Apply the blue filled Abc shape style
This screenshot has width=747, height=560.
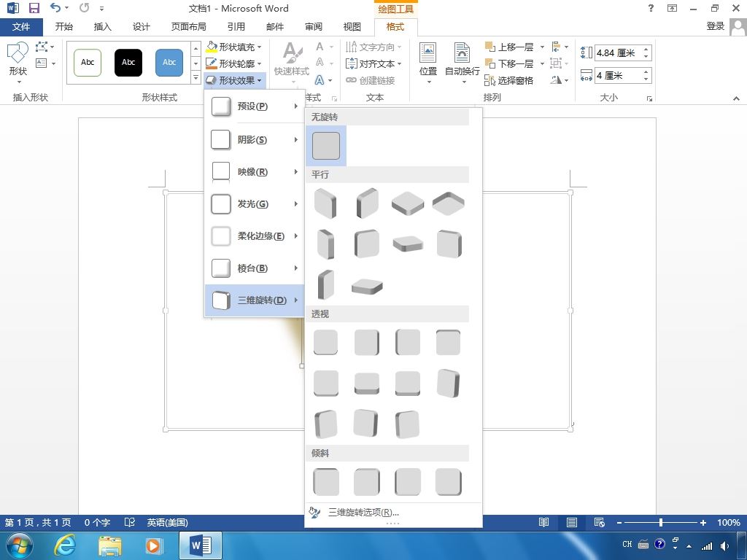169,63
